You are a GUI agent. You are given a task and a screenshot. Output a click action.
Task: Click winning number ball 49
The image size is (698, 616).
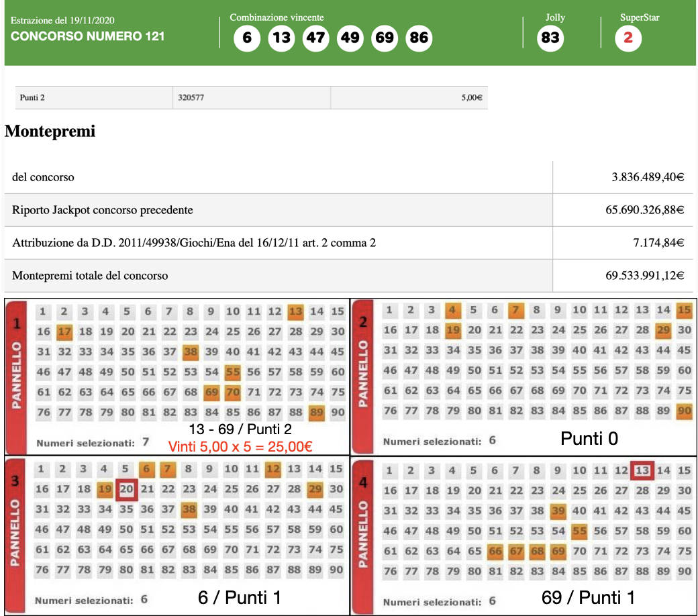350,38
